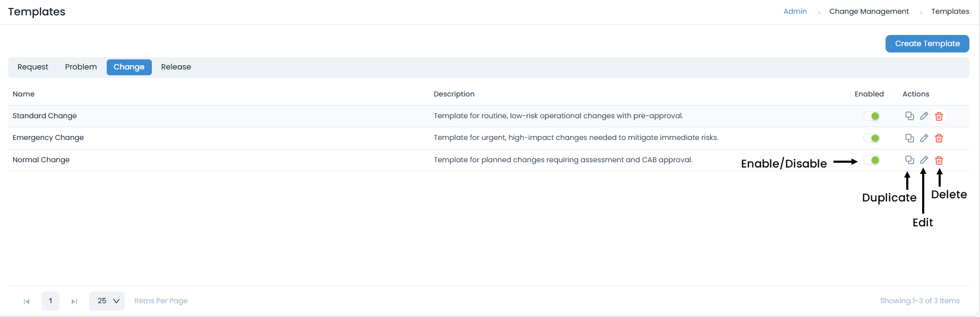Click the Actions column header
The height and width of the screenshot is (317, 980).
916,94
